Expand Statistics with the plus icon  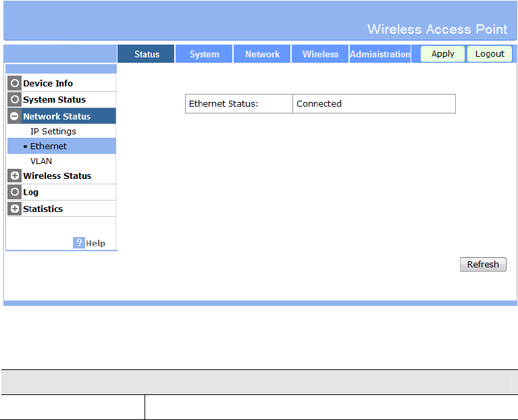15,209
